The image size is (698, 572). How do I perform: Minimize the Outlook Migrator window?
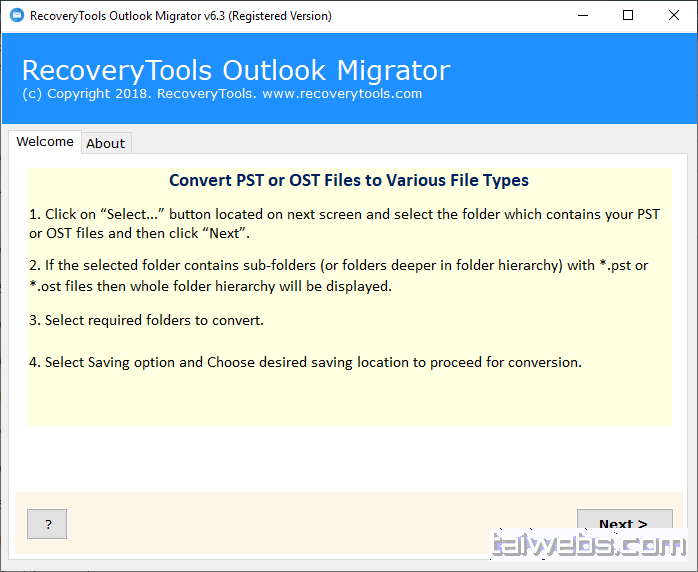click(581, 16)
